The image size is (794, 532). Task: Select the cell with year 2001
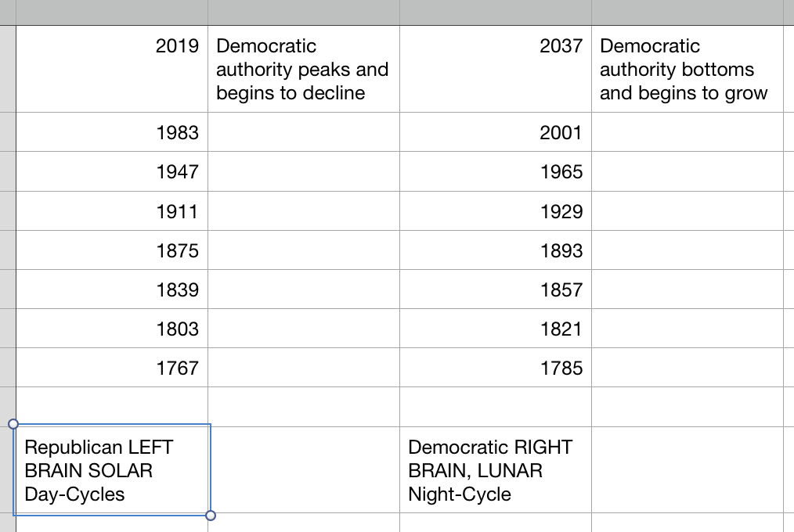click(495, 132)
